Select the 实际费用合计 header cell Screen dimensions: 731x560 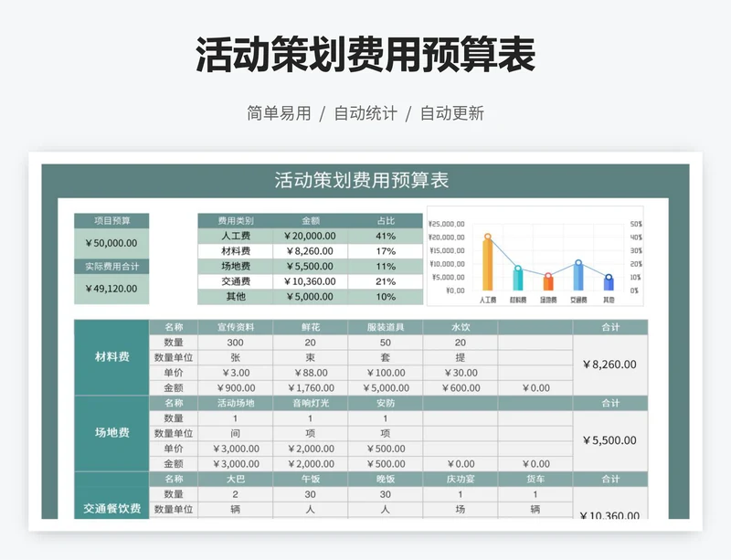click(x=111, y=266)
